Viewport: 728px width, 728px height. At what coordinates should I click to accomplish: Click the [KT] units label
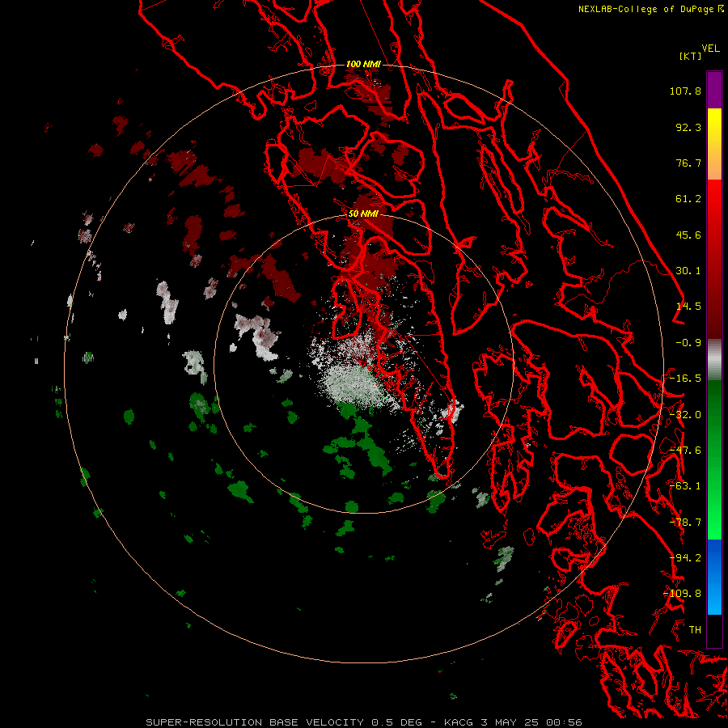point(691,56)
